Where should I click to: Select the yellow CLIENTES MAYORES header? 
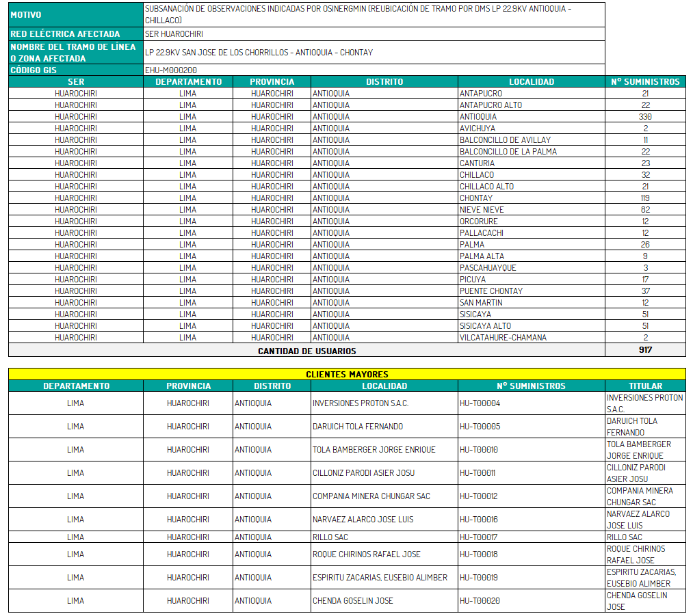pyautogui.click(x=347, y=374)
